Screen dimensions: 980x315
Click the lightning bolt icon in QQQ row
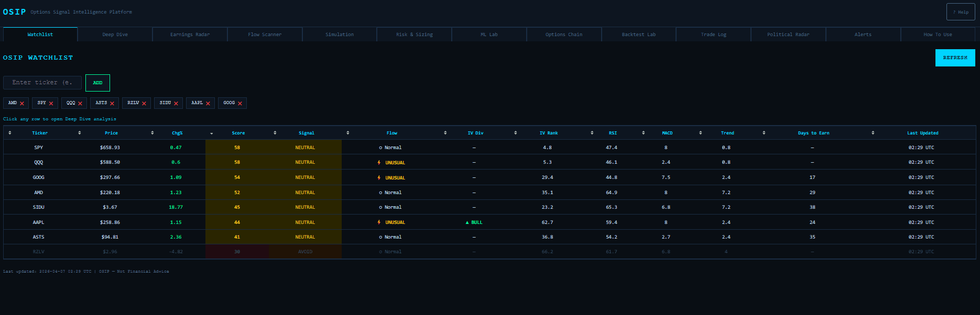click(x=379, y=162)
